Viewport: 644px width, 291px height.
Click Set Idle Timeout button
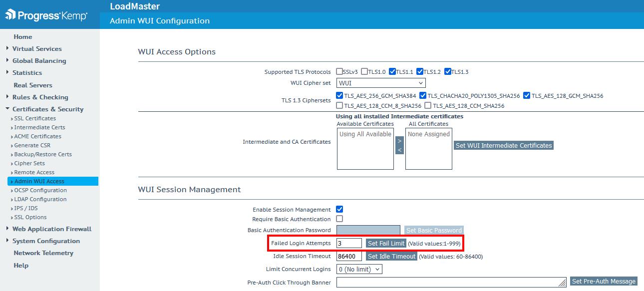[391, 256]
